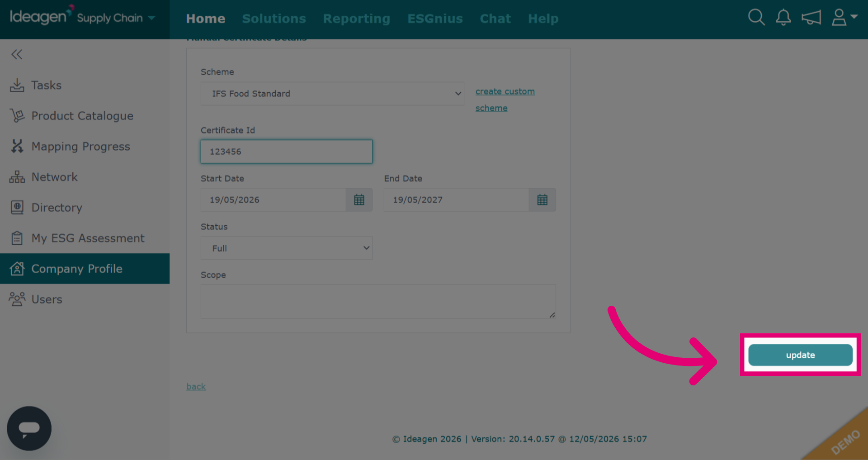The height and width of the screenshot is (460, 868).
Task: Expand the Scheme dropdown
Action: pos(332,94)
